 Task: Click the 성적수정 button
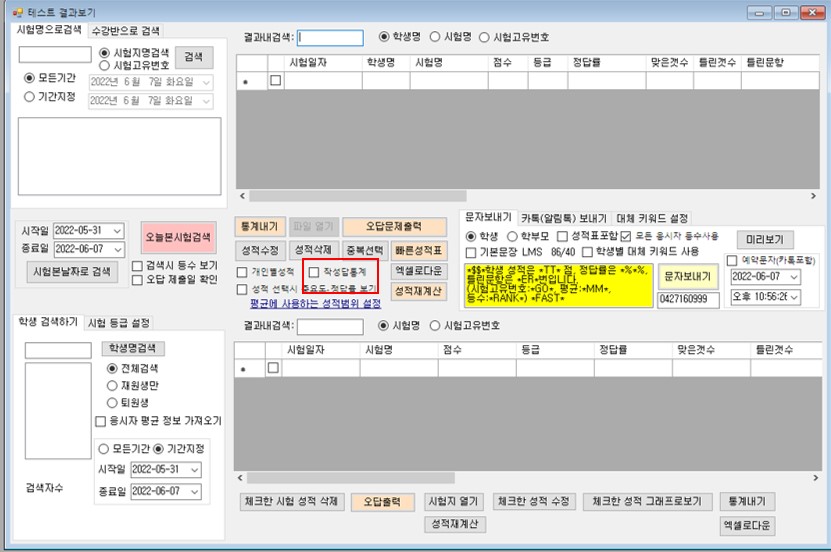pyautogui.click(x=260, y=250)
